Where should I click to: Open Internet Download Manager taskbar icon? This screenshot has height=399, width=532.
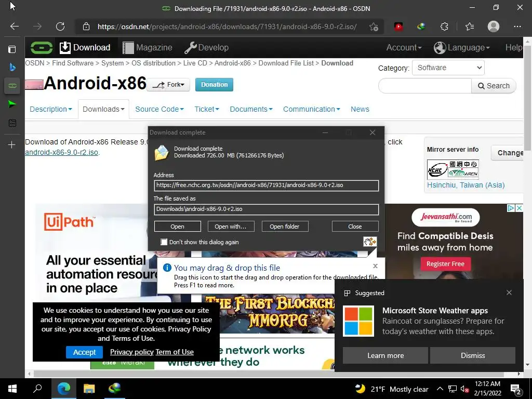[115, 389]
